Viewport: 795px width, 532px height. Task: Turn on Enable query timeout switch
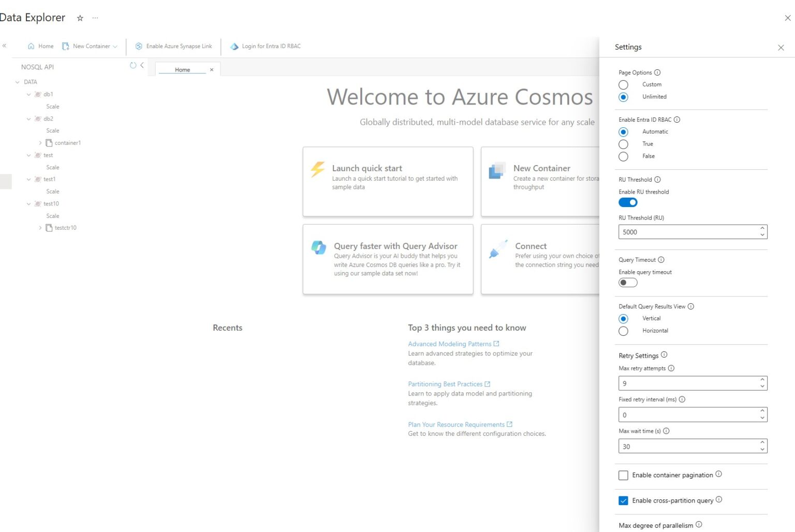tap(628, 283)
